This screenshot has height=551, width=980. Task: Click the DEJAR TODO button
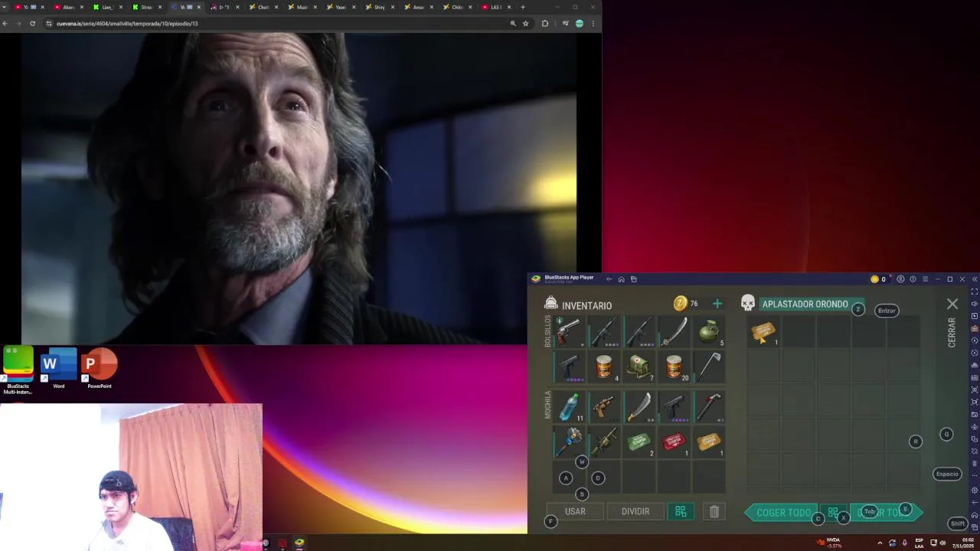pyautogui.click(x=885, y=513)
